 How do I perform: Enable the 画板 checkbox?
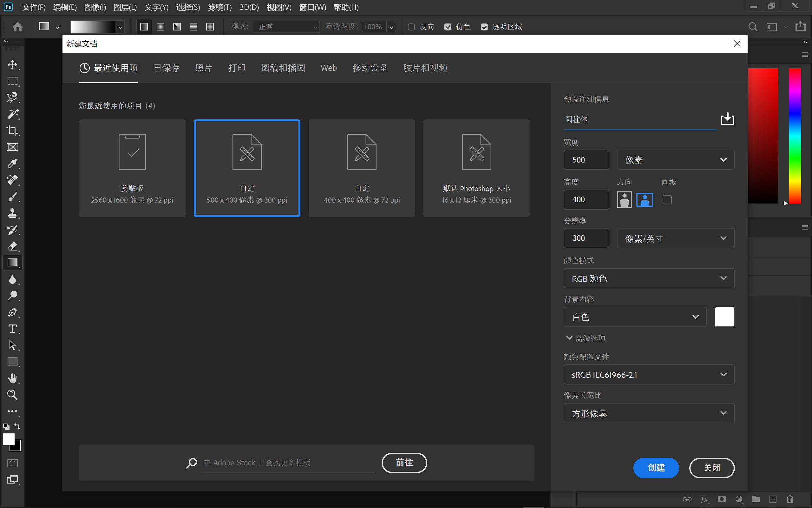click(x=667, y=200)
